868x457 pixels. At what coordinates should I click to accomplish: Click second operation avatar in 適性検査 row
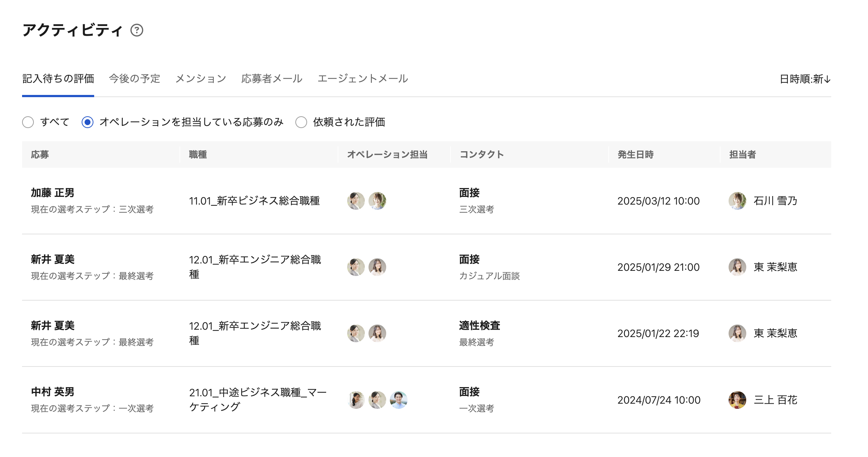tap(377, 333)
